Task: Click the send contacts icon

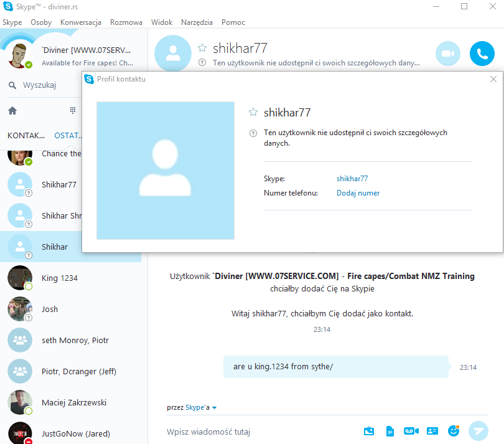Action: tap(432, 431)
